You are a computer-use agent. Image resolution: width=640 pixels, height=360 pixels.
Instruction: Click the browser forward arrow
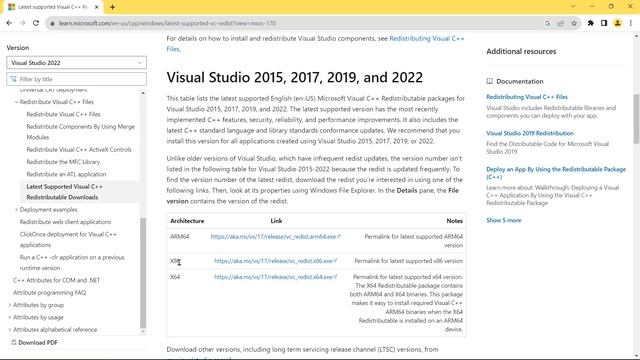[x=22, y=23]
